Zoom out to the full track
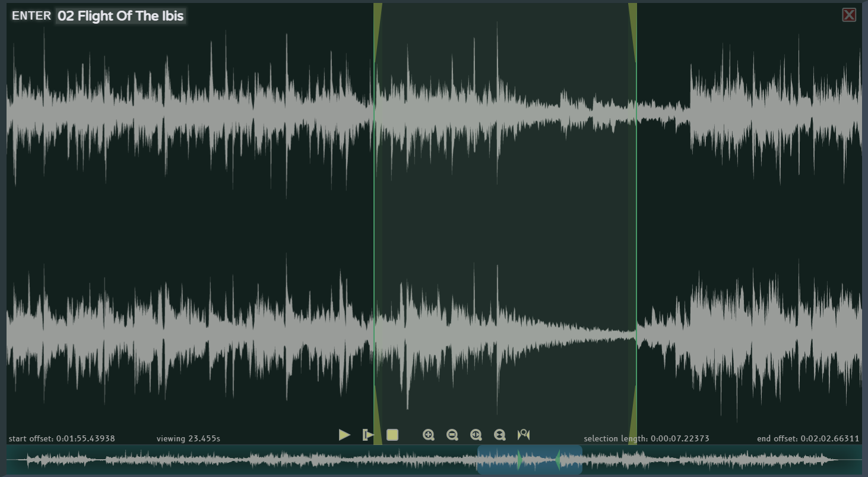This screenshot has width=868, height=477. (x=500, y=435)
